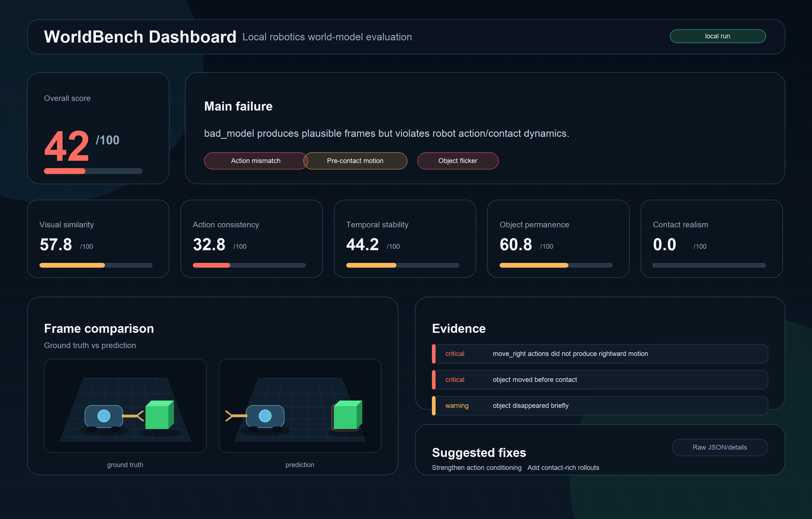This screenshot has height=519, width=812.
Task: Select the move_right actions evidence row
Action: 600,354
